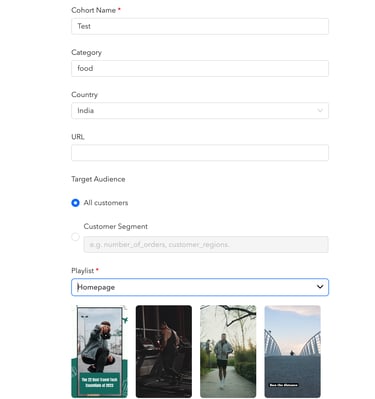Click the Customer Segment label text
The height and width of the screenshot is (399, 375).
pos(116,226)
